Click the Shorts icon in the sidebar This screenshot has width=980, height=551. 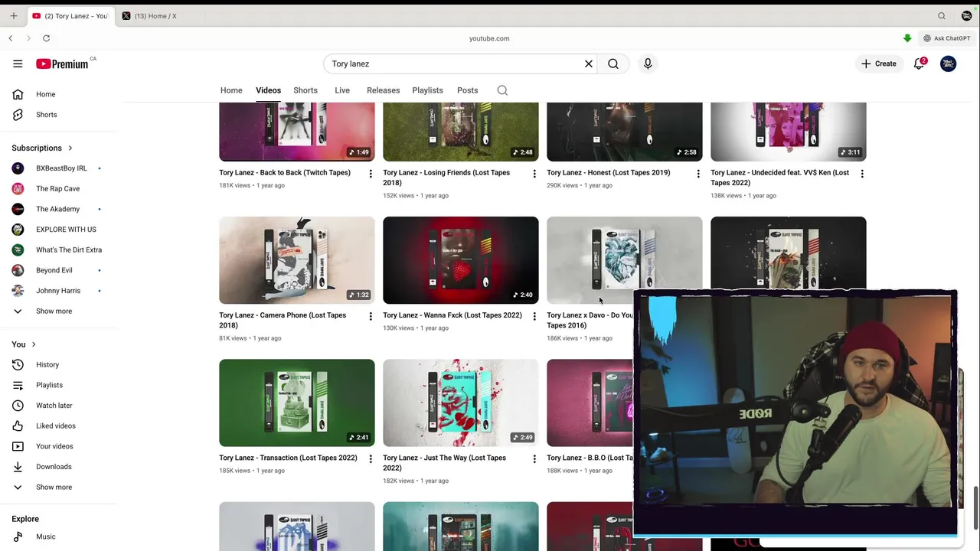[18, 115]
